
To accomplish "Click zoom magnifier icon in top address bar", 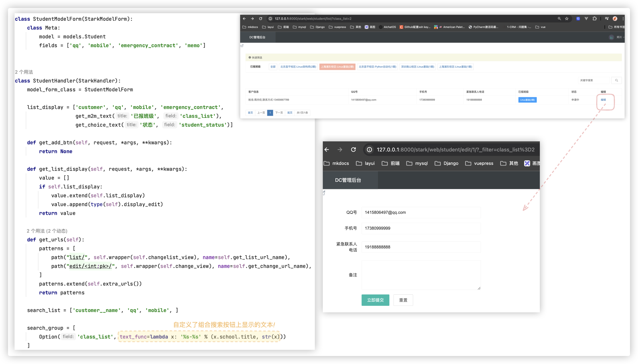I will (559, 19).
